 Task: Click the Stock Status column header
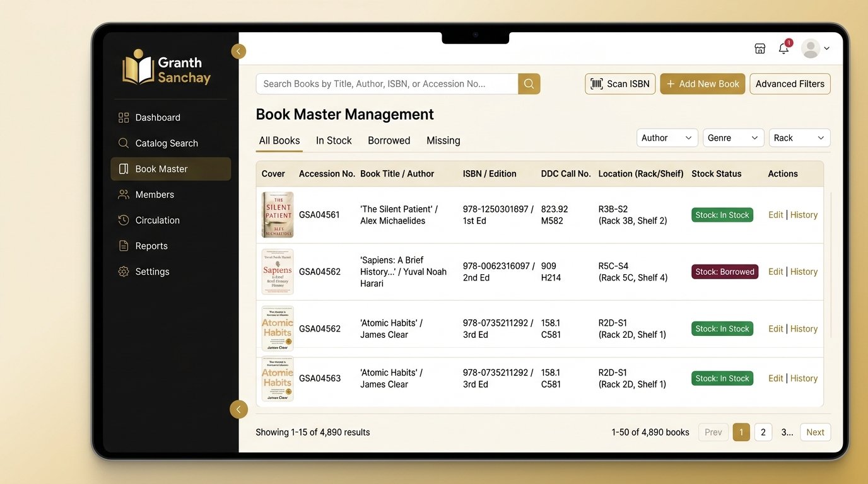[717, 174]
